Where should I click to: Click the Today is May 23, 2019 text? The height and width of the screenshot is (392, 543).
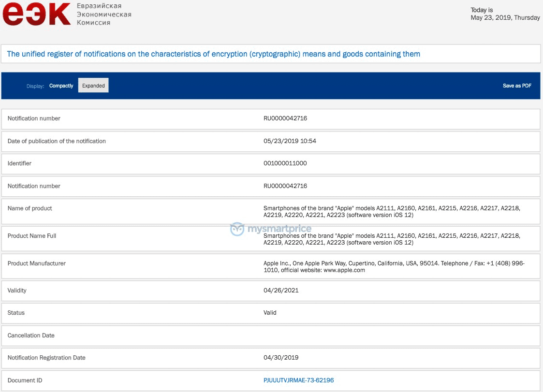pos(505,14)
